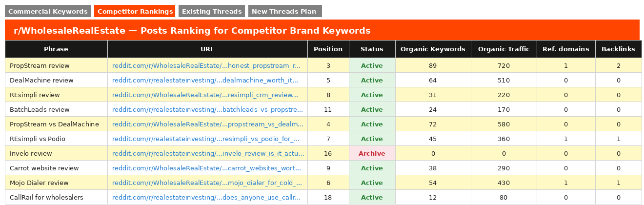This screenshot has width=644, height=205.
Task: Click position value 16 in Invelo row
Action: (328, 153)
